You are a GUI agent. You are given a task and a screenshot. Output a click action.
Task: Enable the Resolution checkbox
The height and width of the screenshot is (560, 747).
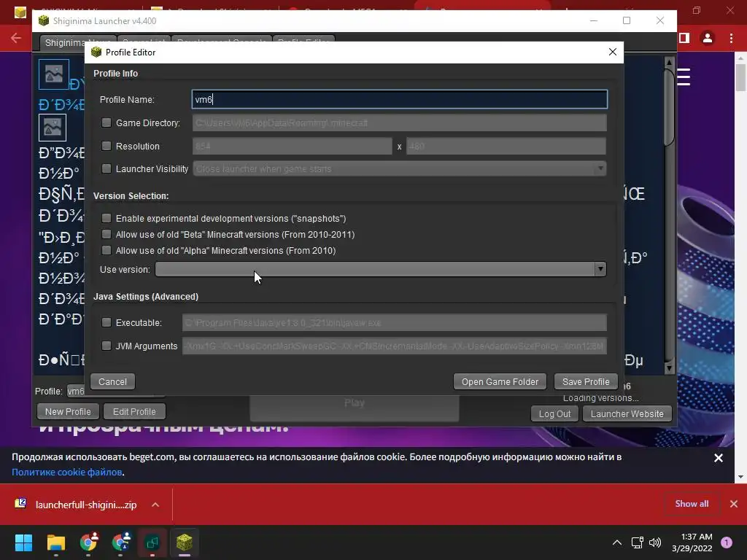pos(107,146)
